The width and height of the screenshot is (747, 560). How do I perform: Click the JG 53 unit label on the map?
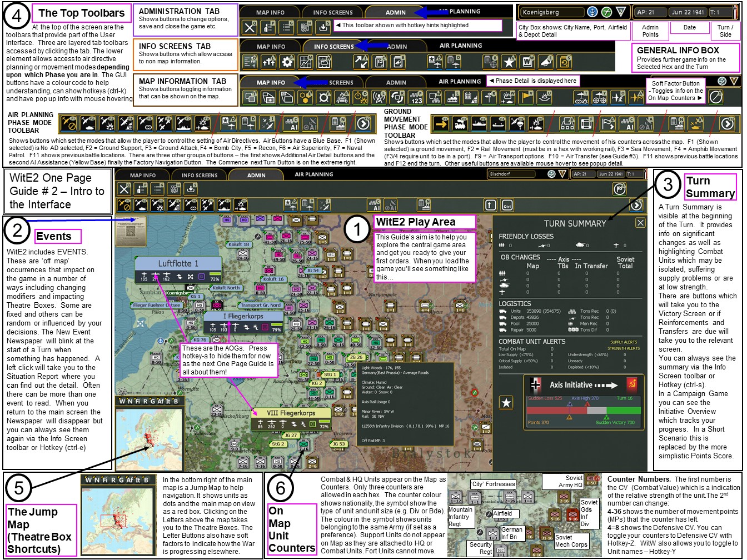pyautogui.click(x=338, y=444)
